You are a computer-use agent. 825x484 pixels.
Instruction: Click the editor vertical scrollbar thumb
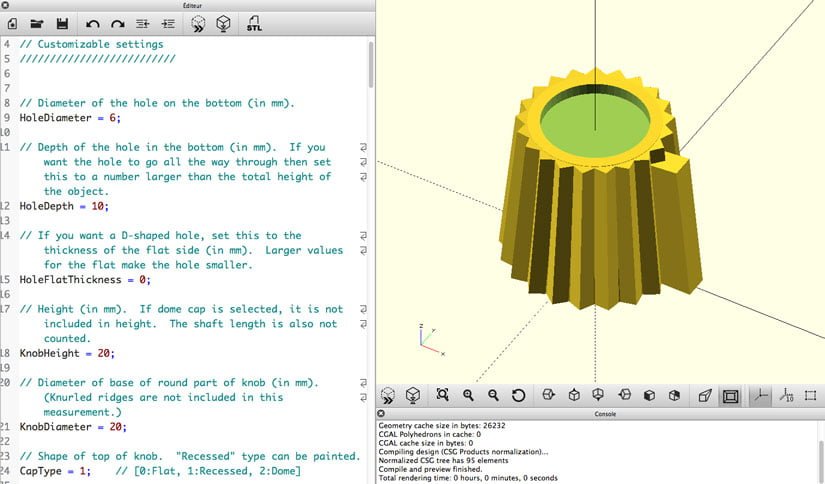coord(371,65)
